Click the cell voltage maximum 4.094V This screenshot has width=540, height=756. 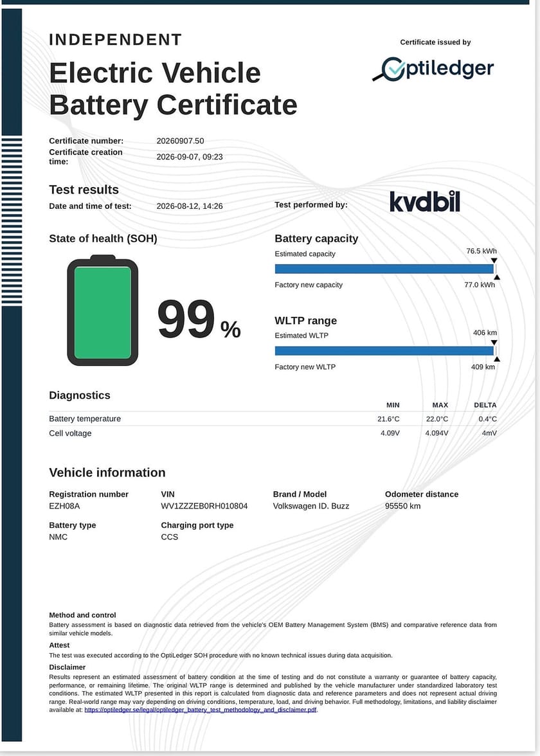(437, 433)
